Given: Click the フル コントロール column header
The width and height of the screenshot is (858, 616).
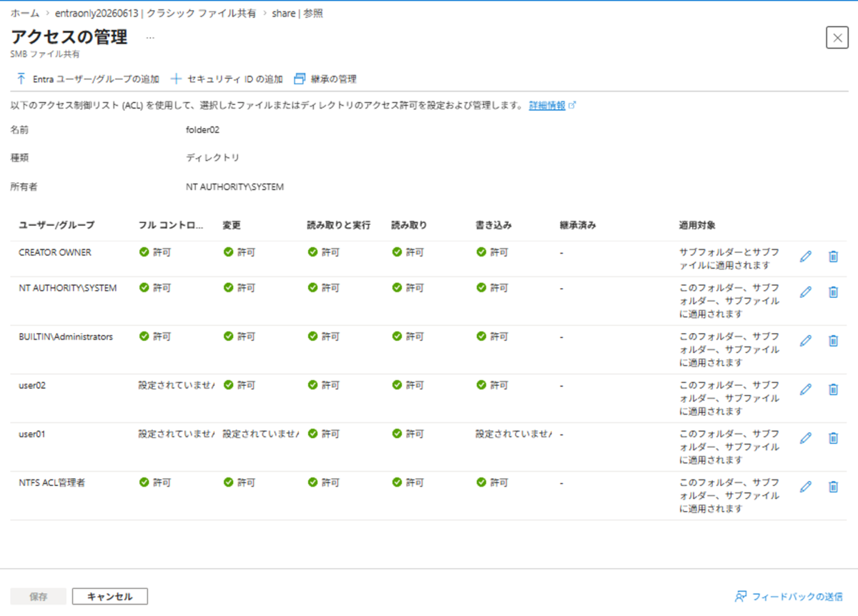Looking at the screenshot, I should coord(172,225).
